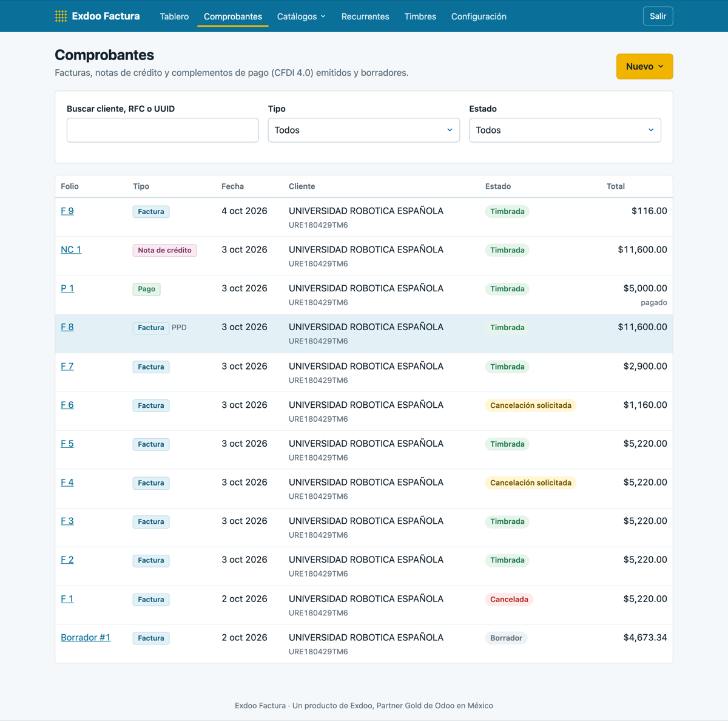728x721 pixels.
Task: Click the Borrador status badge
Action: [x=506, y=638]
